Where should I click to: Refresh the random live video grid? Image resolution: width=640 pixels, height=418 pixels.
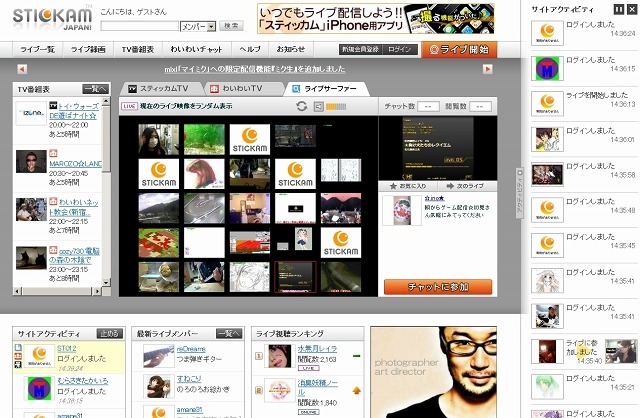(302, 106)
